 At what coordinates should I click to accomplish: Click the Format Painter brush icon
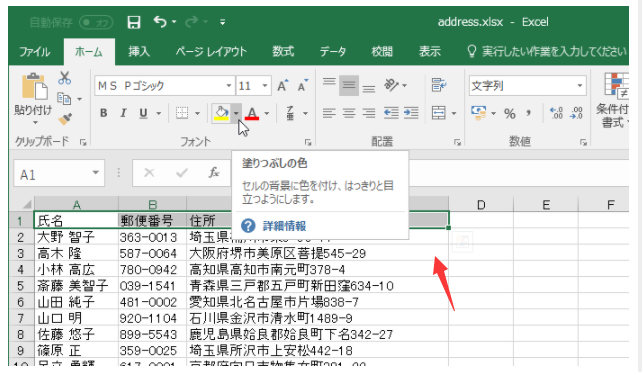point(65,119)
